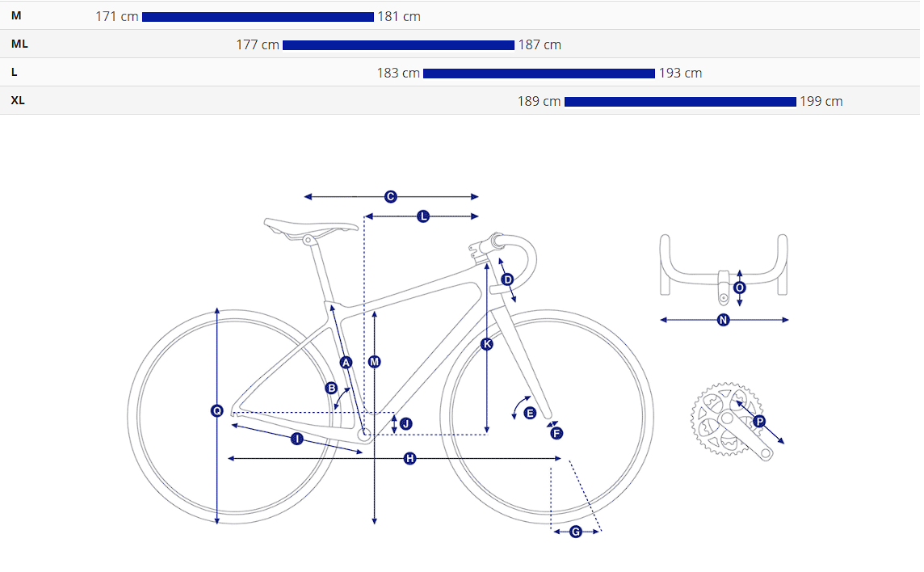Click the K stack marker
Screen dimensions: 924x572
pos(486,344)
